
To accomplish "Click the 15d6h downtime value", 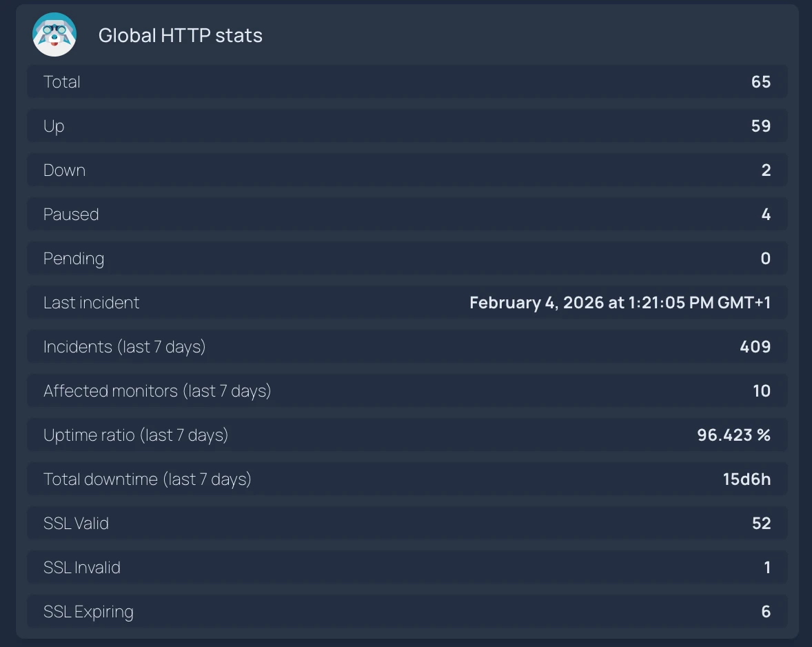I will click(x=747, y=479).
